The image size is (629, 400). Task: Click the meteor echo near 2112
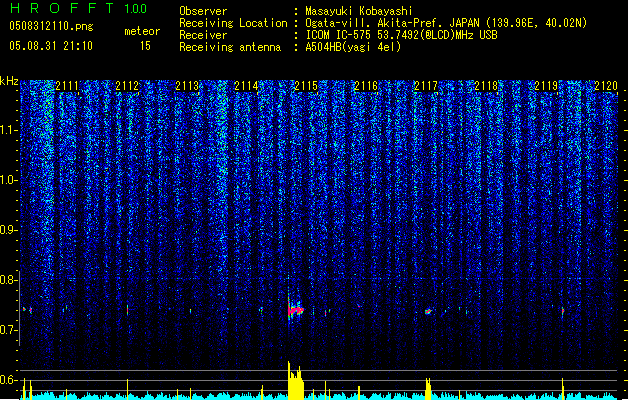[x=128, y=310]
